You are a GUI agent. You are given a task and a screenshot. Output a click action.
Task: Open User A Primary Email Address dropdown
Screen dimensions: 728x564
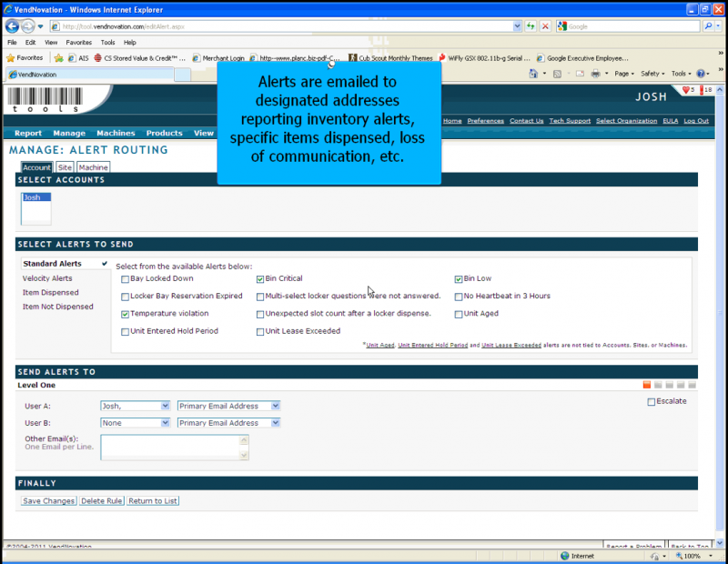click(x=229, y=406)
